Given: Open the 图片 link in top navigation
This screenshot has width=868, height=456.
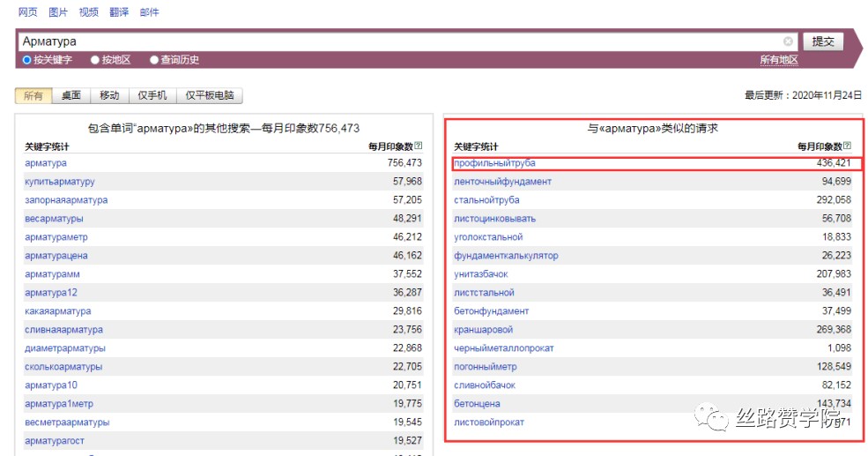Looking at the screenshot, I should (58, 12).
